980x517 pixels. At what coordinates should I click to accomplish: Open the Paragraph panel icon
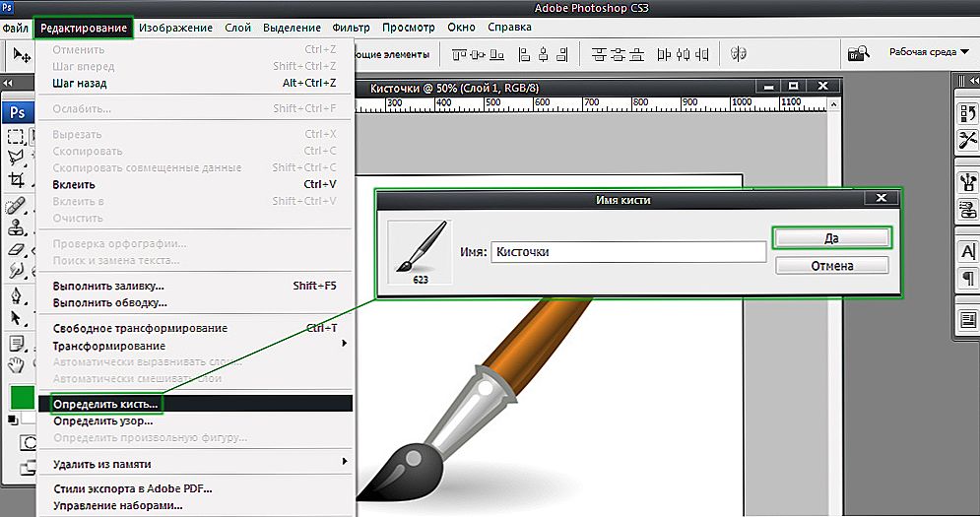[x=967, y=278]
